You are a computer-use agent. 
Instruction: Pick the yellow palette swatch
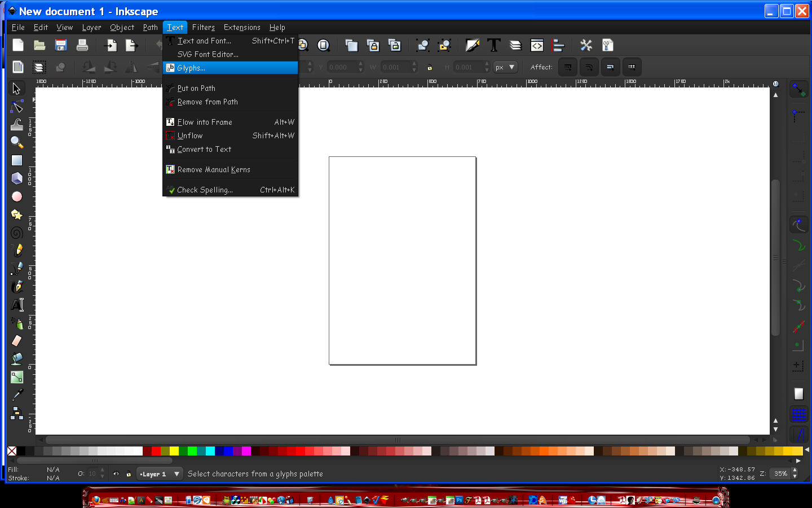tap(174, 451)
